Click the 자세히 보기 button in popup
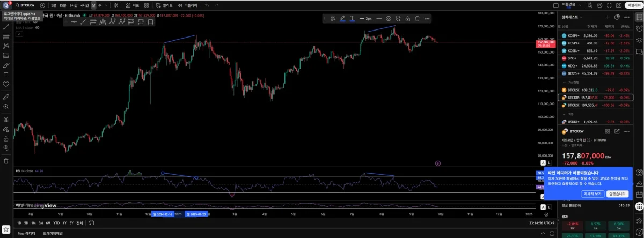 tap(592, 194)
